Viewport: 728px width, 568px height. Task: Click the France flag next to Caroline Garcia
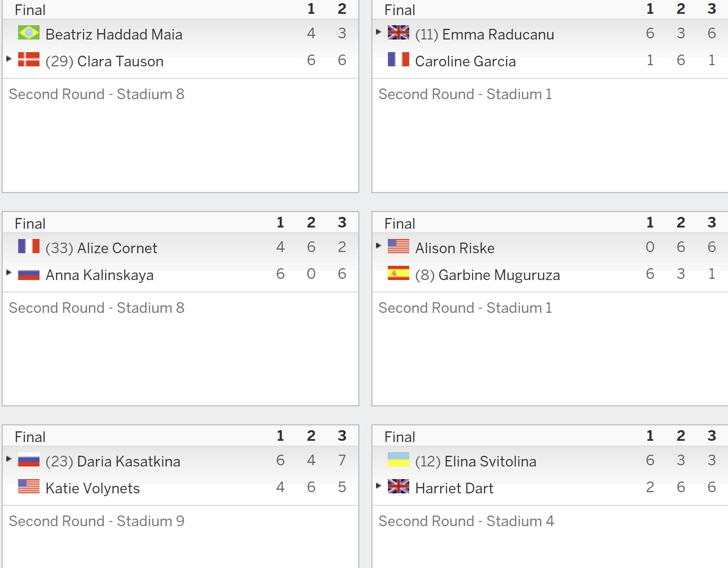coord(399,60)
